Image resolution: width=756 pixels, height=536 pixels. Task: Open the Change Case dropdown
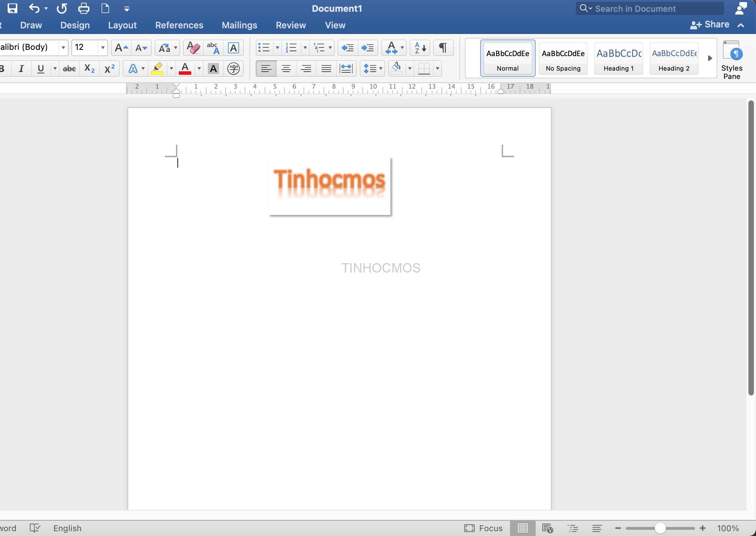pos(167,48)
